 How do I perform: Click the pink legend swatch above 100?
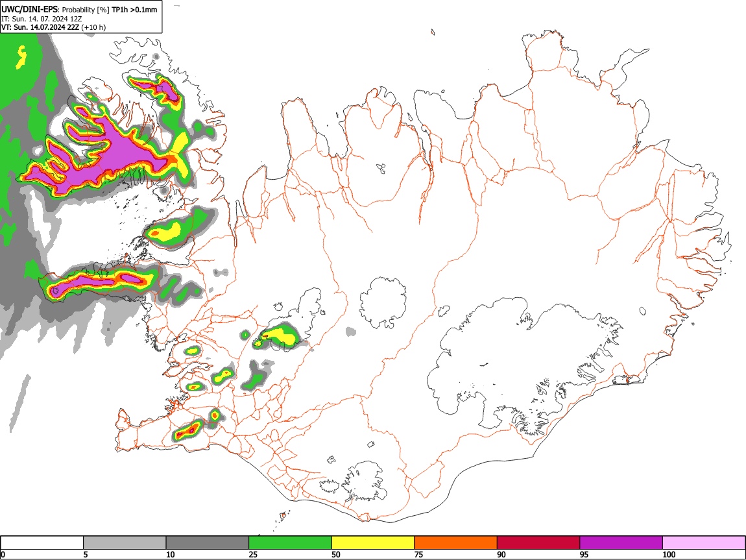(x=704, y=543)
